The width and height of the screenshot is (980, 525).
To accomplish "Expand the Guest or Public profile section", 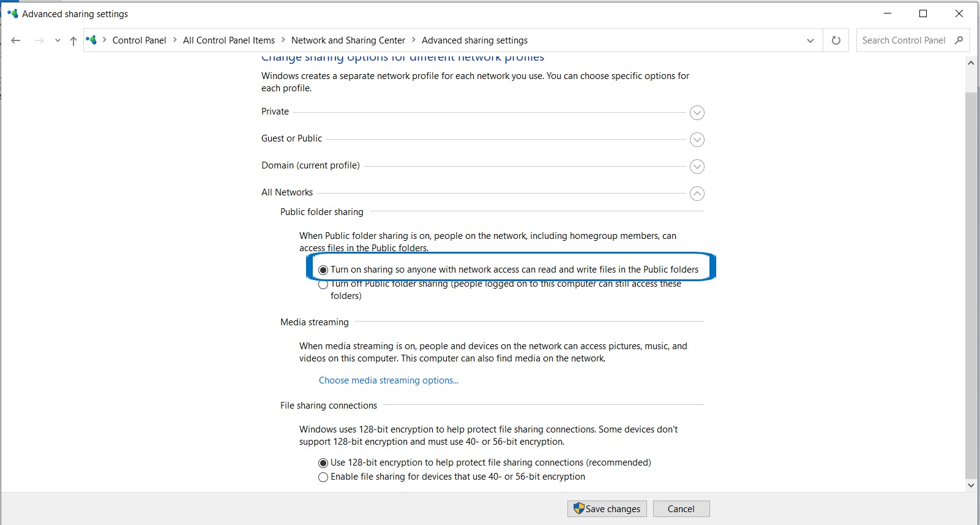I will click(x=697, y=140).
